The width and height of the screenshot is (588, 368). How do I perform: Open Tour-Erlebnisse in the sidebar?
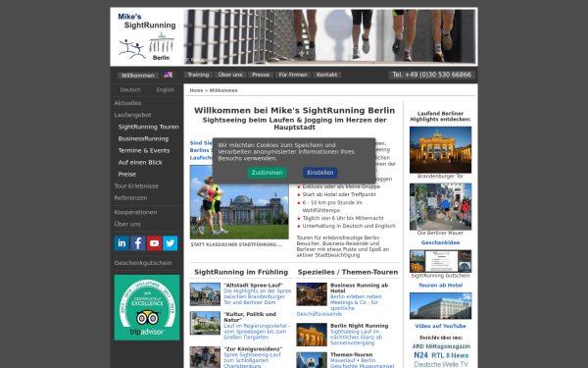[x=136, y=185]
